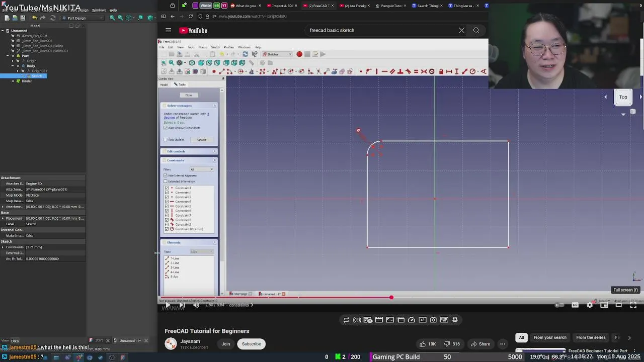Click the Undo arrow in FreeCAD toolbar
The width and height of the screenshot is (644, 362).
[35, 18]
